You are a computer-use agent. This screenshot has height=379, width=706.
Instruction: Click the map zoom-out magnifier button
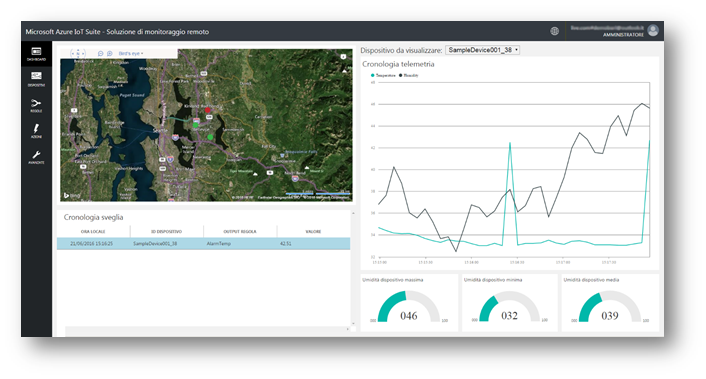100,53
